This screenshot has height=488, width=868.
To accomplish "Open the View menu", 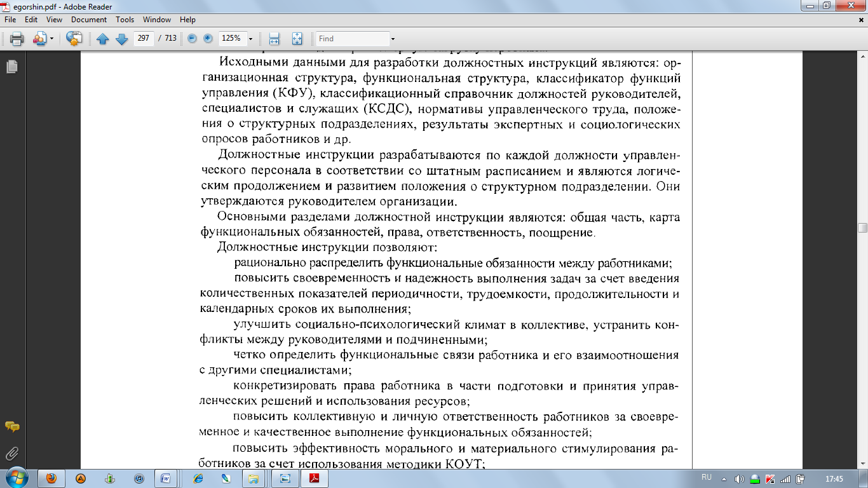I will (54, 20).
